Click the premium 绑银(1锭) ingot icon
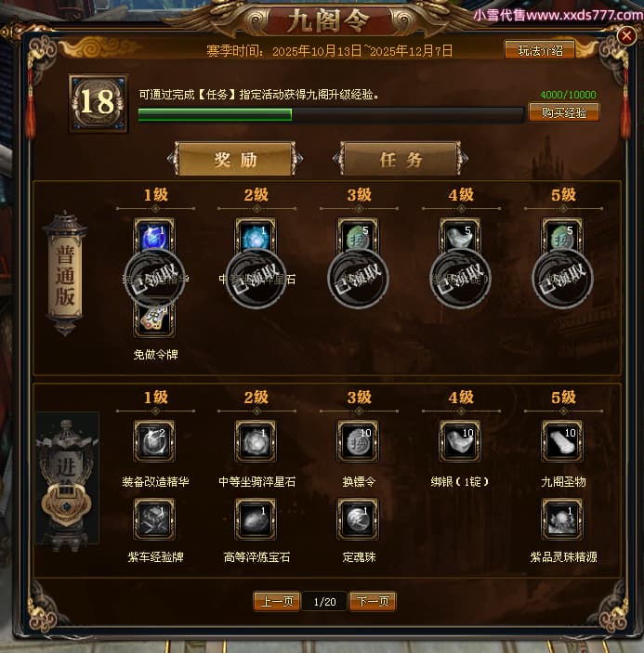The height and width of the screenshot is (653, 644). coord(460,441)
